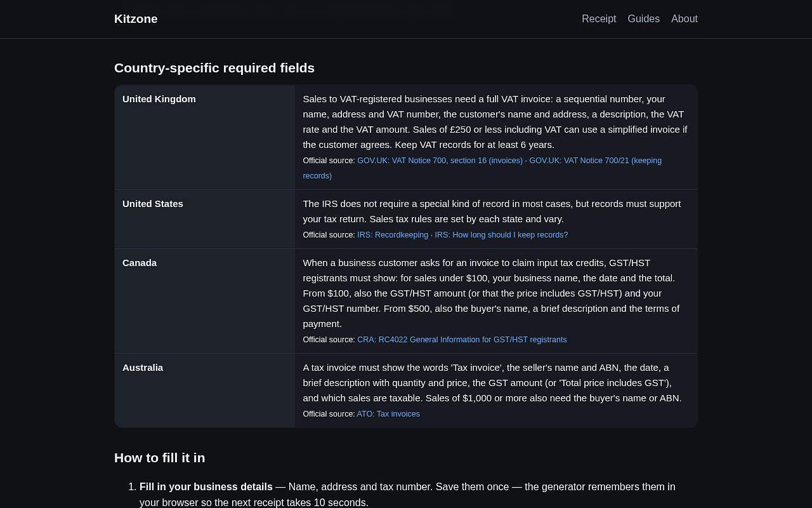Select the Canada row header
Image resolution: width=812 pixels, height=508 pixels.
click(205, 301)
